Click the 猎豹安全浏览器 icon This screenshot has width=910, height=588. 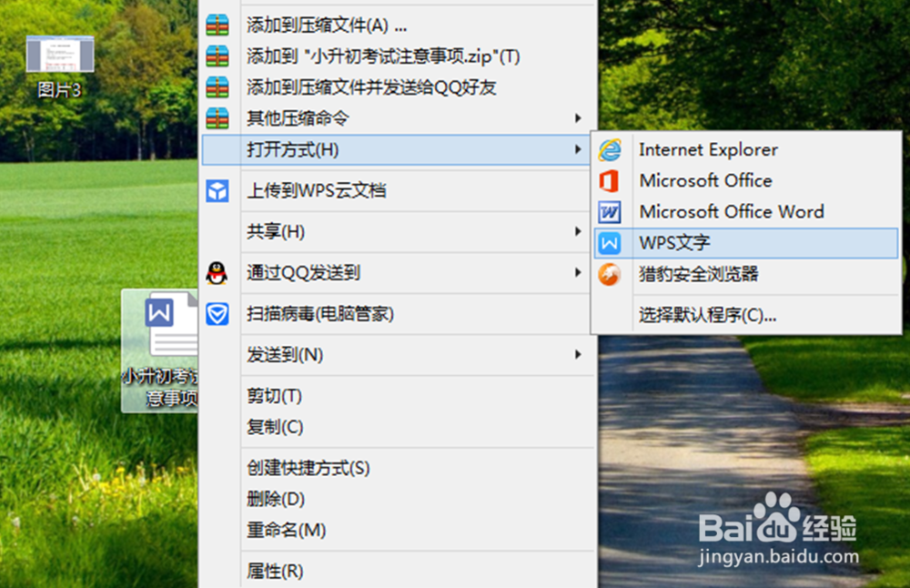[610, 274]
